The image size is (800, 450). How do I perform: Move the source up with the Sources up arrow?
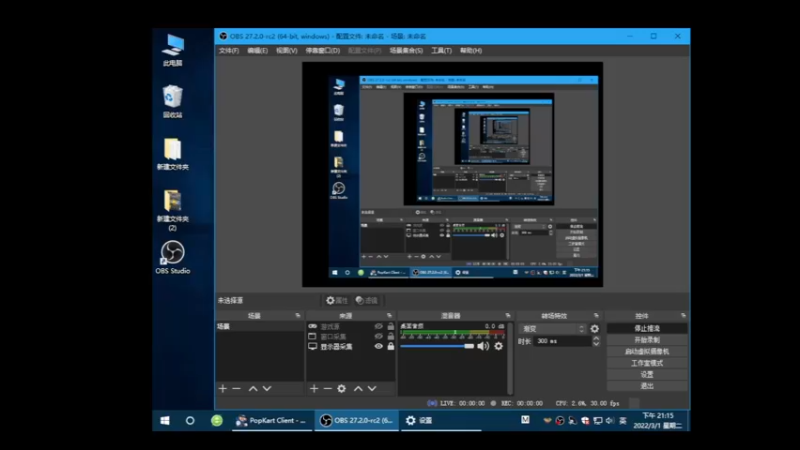358,389
